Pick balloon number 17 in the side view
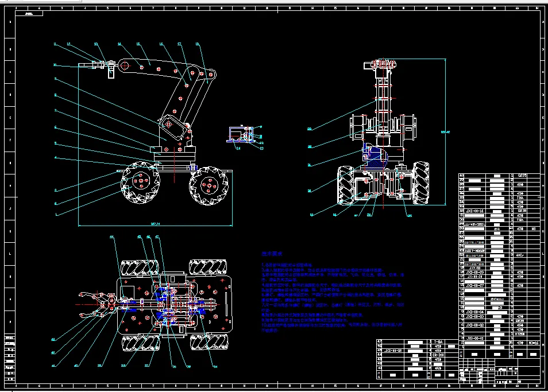The width and height of the screenshot is (548, 392). pyautogui.click(x=179, y=44)
